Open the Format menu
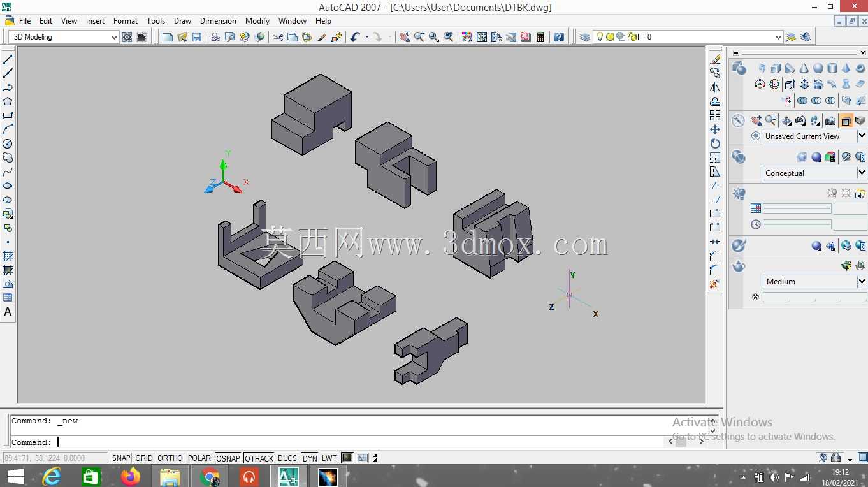Screen dimensions: 868x487 126,20
